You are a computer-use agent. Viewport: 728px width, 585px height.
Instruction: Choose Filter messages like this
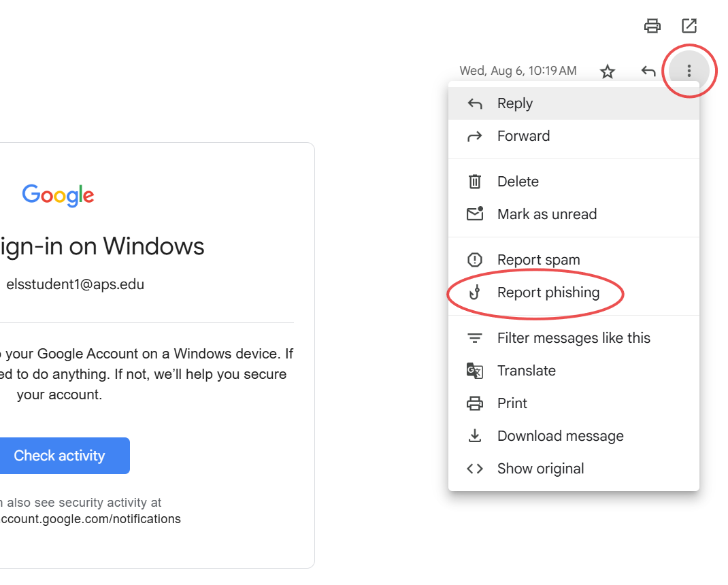[573, 338]
